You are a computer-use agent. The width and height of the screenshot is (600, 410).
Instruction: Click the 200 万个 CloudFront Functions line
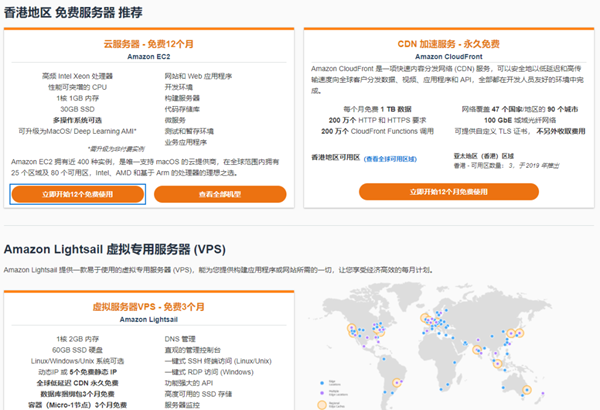click(x=377, y=131)
